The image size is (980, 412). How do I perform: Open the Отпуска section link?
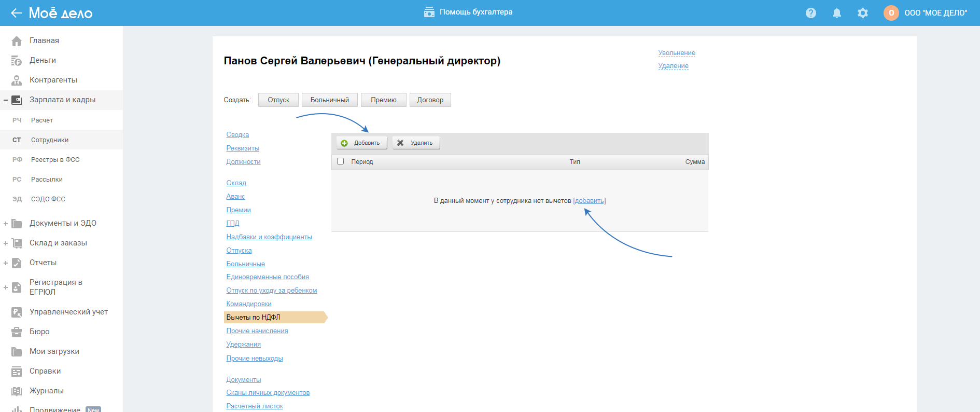coord(239,250)
